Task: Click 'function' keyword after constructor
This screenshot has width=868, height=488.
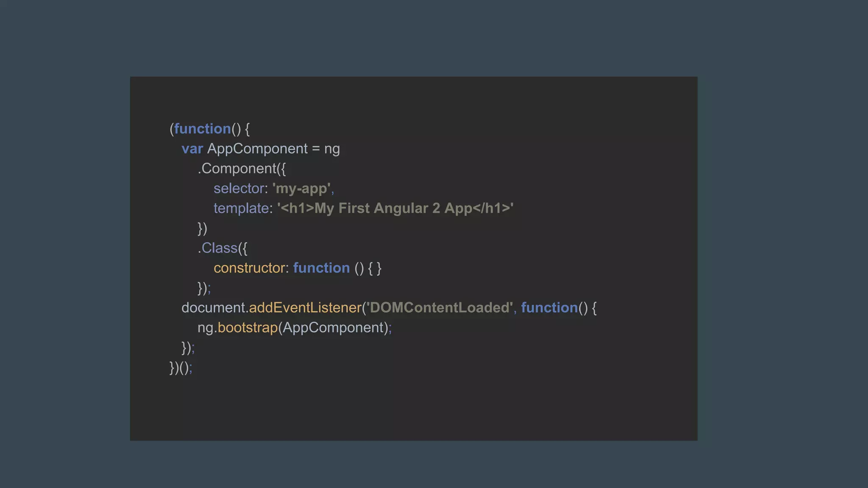Action: [x=321, y=268]
